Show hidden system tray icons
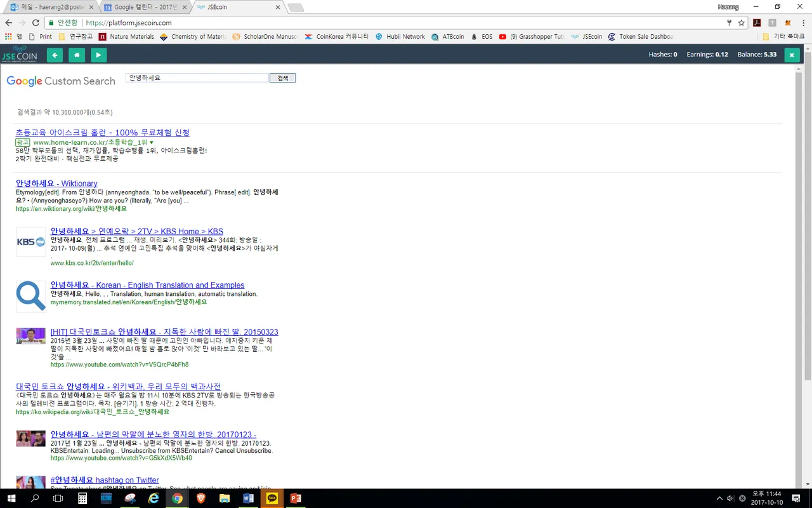Image resolution: width=812 pixels, height=508 pixels. point(719,498)
